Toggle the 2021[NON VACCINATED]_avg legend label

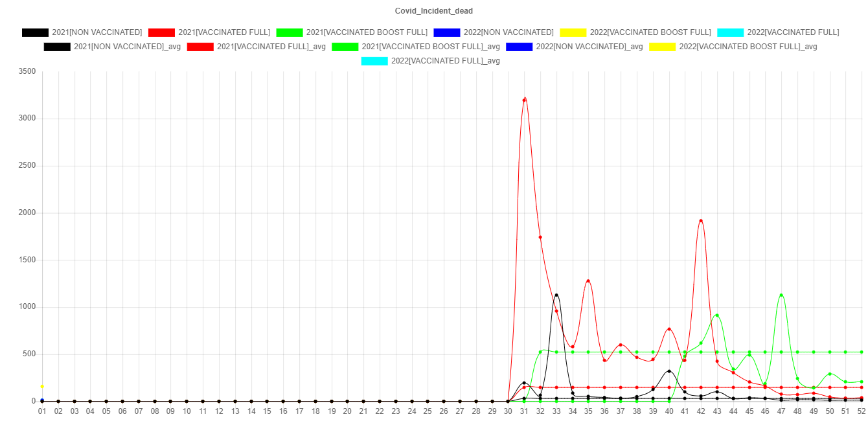point(127,47)
